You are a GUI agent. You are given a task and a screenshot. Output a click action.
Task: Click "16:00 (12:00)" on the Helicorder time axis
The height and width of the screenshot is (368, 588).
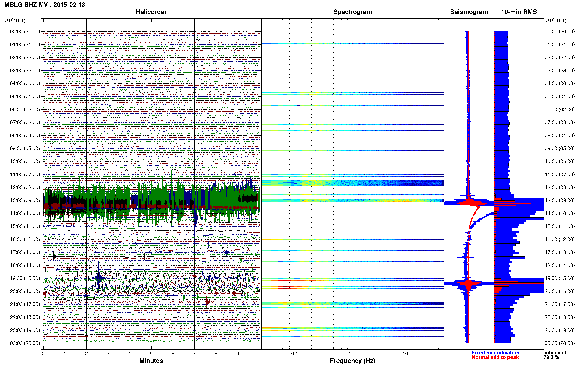tap(25, 239)
